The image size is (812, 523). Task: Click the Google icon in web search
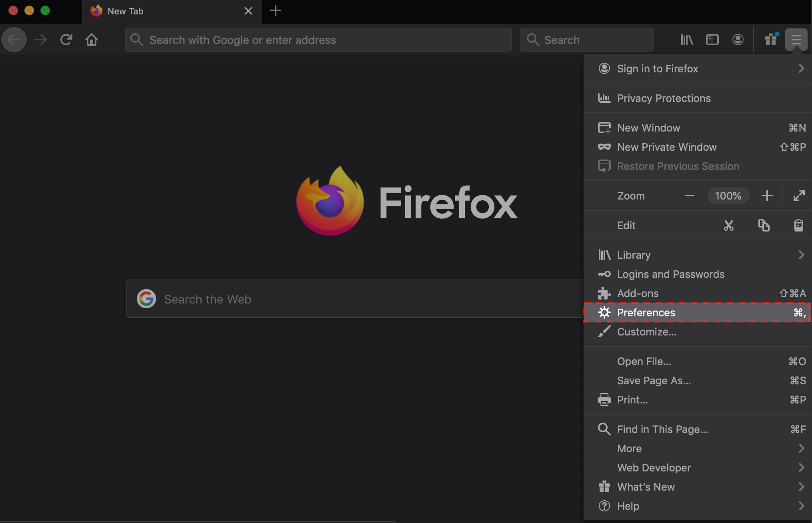click(x=146, y=299)
